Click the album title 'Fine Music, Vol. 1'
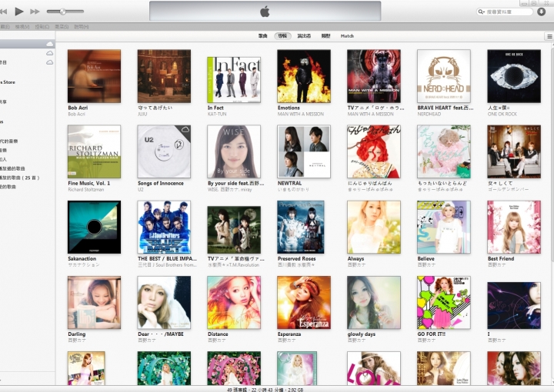This screenshot has height=392, width=554. (89, 184)
